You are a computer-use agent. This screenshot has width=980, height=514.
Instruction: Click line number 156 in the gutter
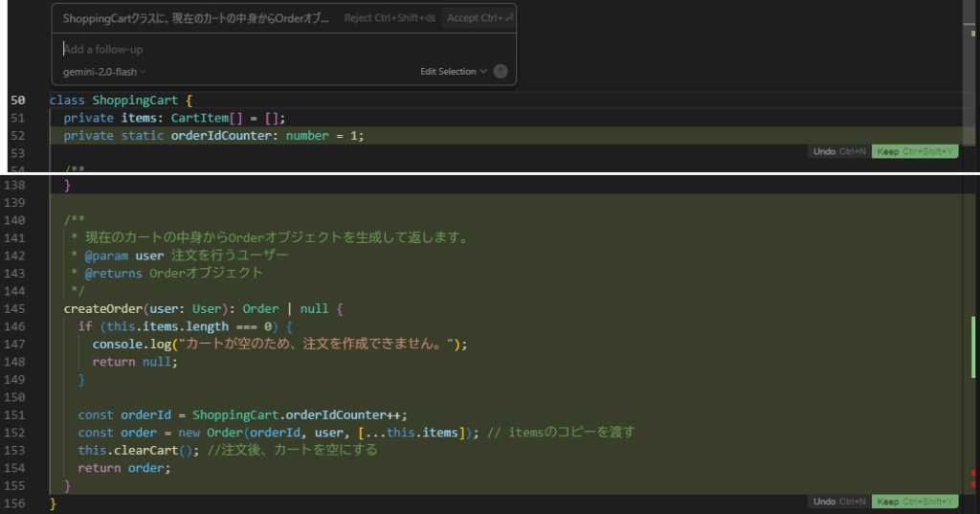click(x=14, y=503)
